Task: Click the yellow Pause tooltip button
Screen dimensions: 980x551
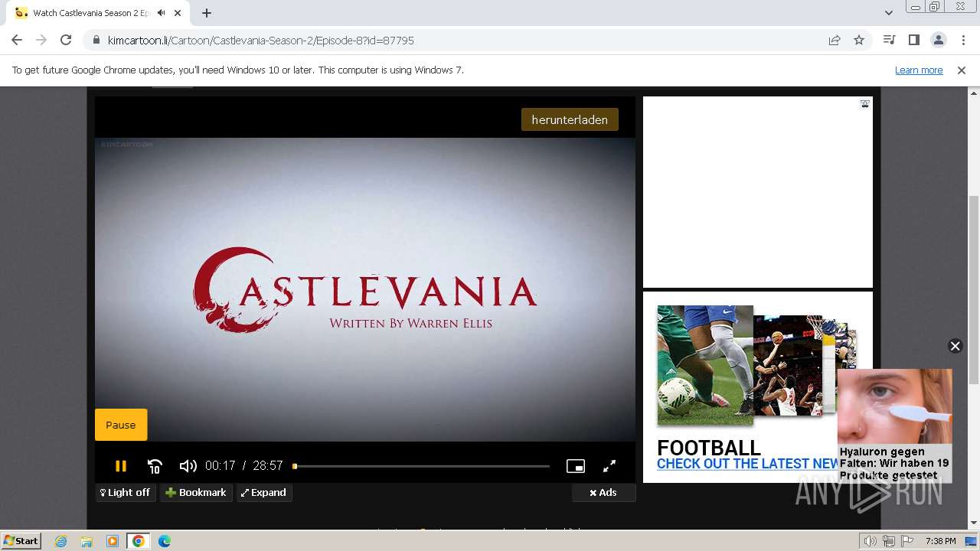Action: coord(120,425)
